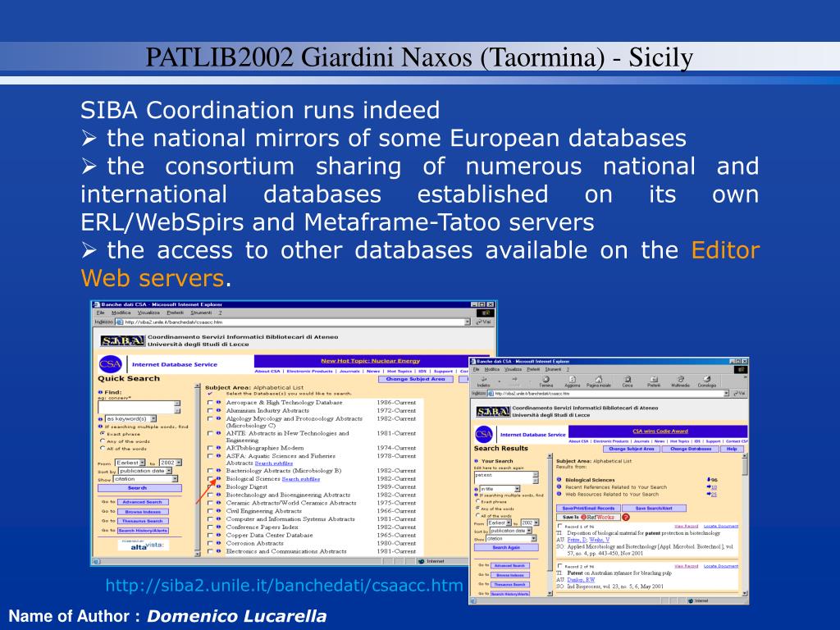Click the Save/Print/Email Records button
Viewport: 840px width, 630px height.
pos(588,508)
